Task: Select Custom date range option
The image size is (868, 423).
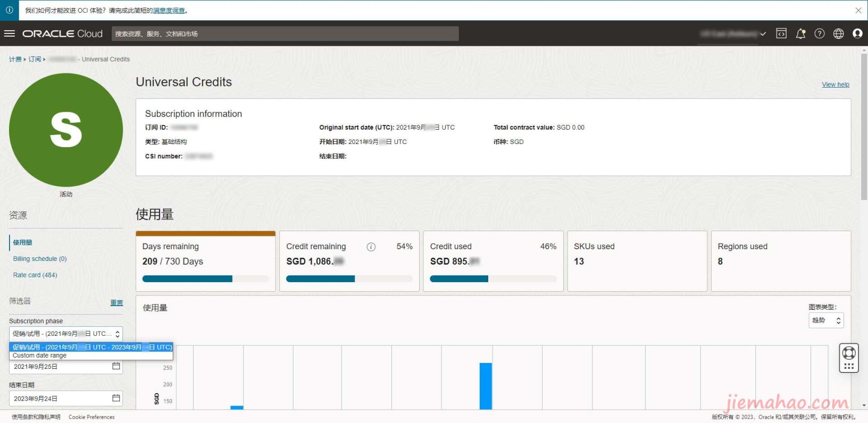Action: tap(91, 356)
